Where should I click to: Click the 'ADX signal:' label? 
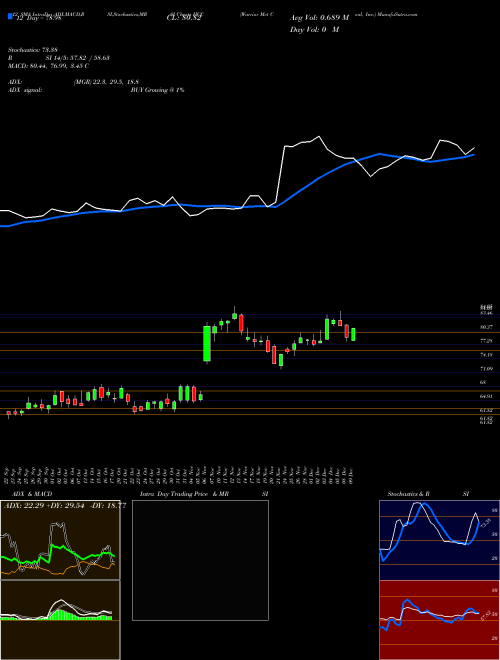(25, 90)
